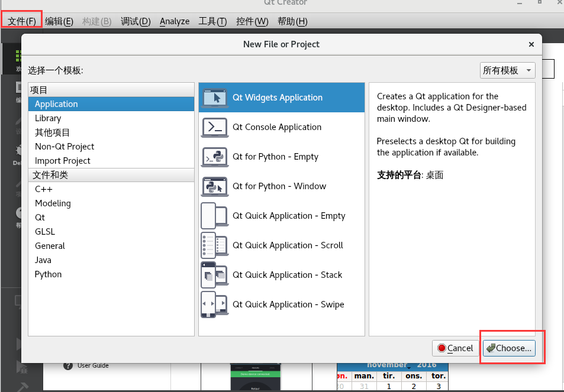Cancel the New File or Project dialog
The width and height of the screenshot is (564, 392).
click(455, 348)
